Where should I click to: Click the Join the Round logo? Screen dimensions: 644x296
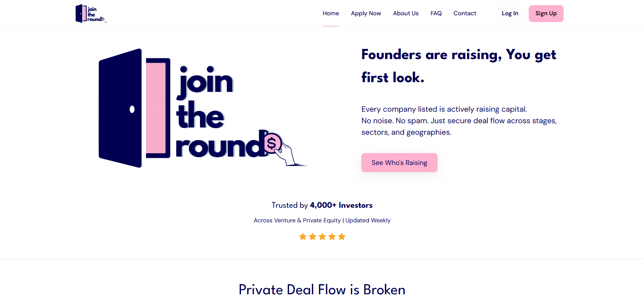pyautogui.click(x=91, y=13)
